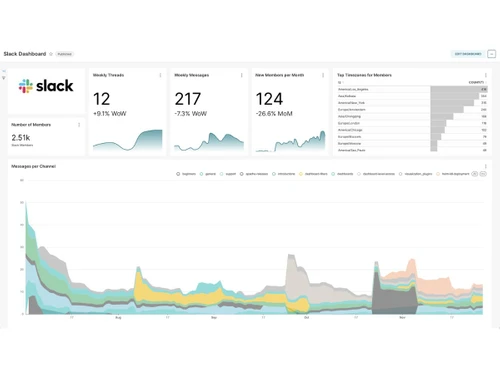Image resolution: width=500 pixels, height=375 pixels.
Task: Select the Asia/Chongqing timezone row
Action: pyautogui.click(x=413, y=117)
